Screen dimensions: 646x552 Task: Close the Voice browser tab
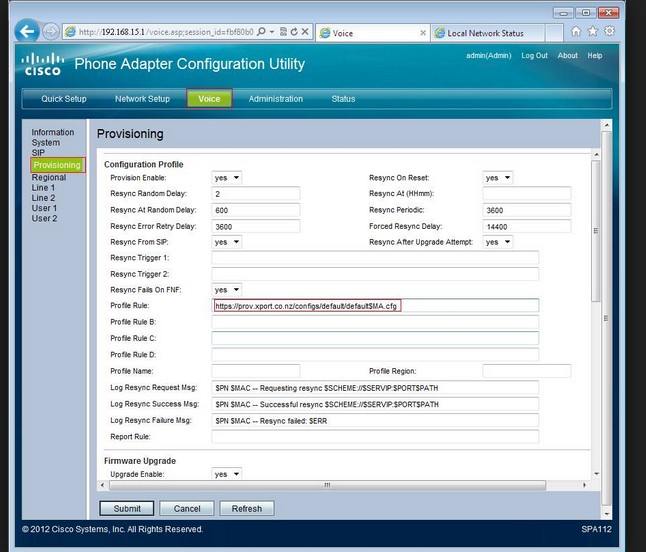coord(423,33)
